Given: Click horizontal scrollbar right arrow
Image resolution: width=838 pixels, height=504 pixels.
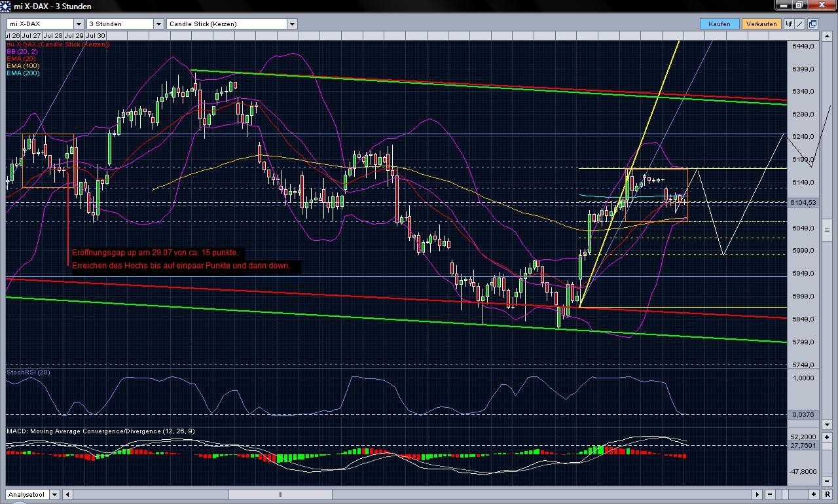Looking at the screenshot, I should (x=757, y=494).
